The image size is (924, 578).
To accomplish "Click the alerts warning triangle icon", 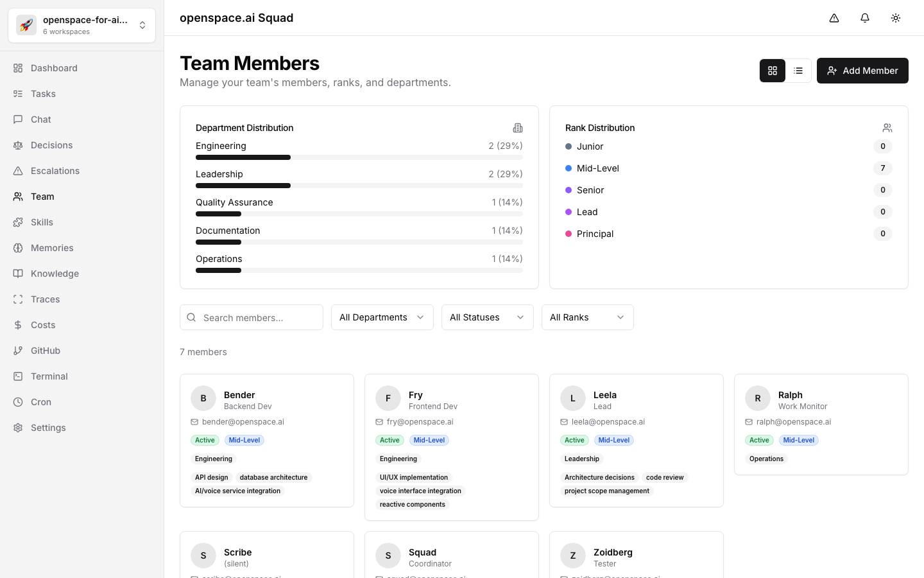I will [834, 18].
